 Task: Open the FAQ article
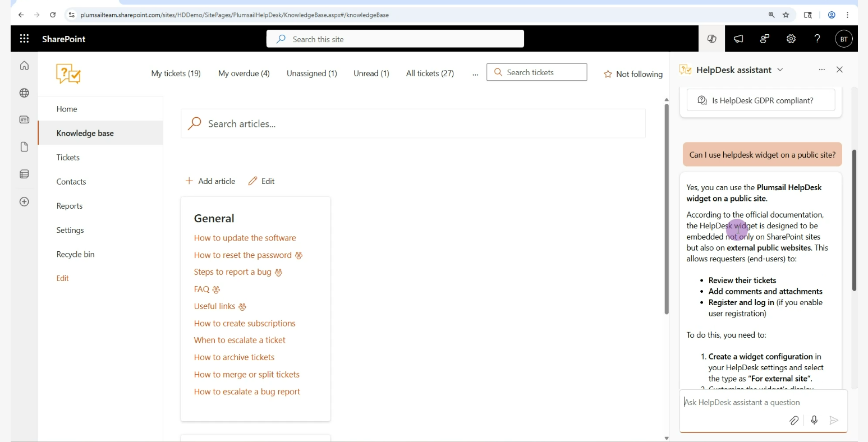coord(201,289)
